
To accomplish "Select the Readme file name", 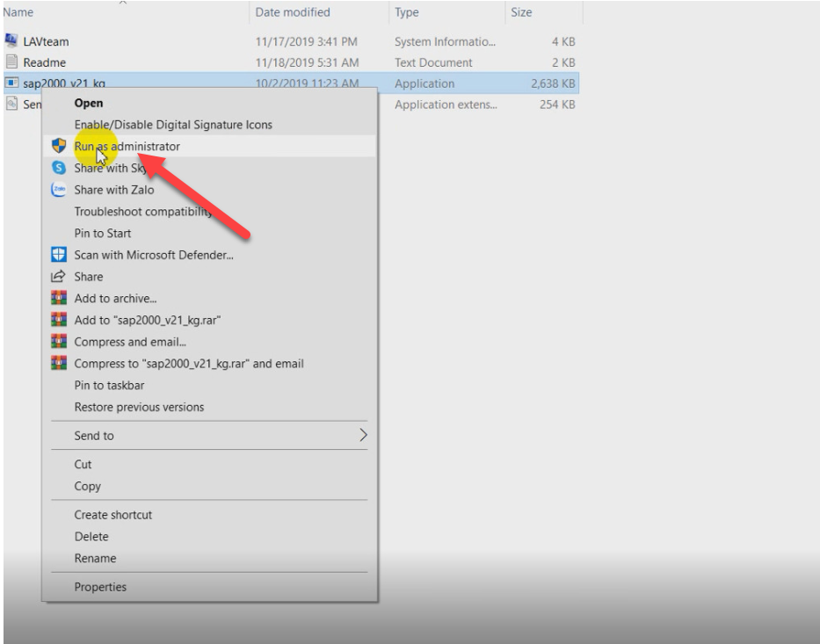I will 45,62.
